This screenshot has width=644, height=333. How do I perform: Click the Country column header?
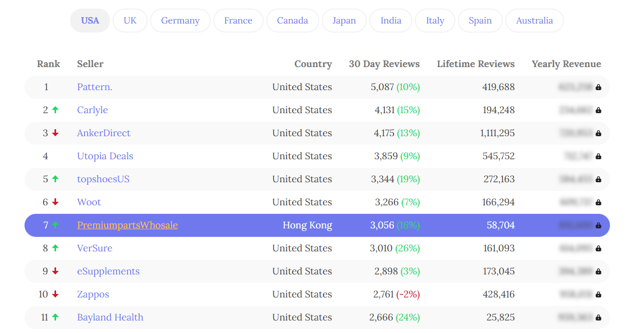click(313, 64)
